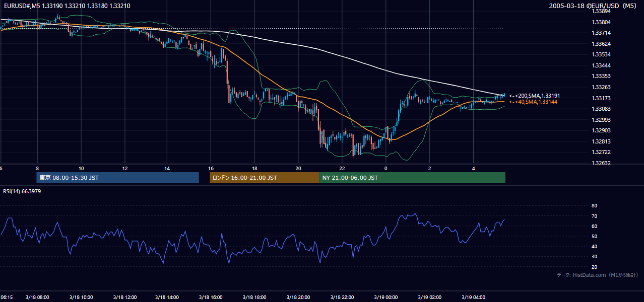Click the 40 SMA 1.33144 label
Screen dimensions: 644x302
(x=533, y=102)
